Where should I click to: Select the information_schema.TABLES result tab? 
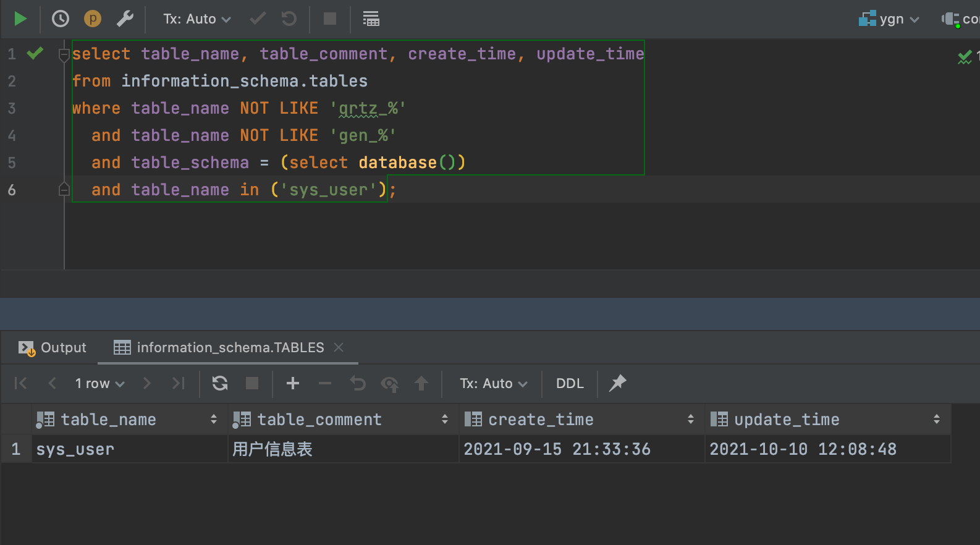pyautogui.click(x=219, y=348)
